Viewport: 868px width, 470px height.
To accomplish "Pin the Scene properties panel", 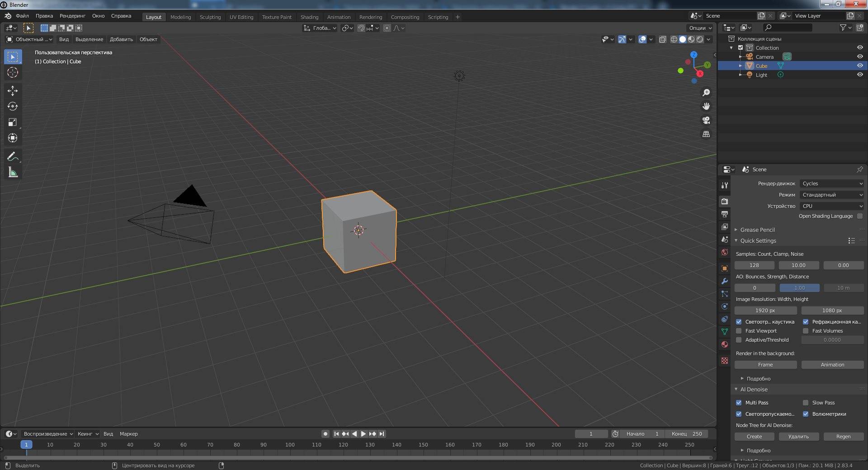I will point(859,169).
